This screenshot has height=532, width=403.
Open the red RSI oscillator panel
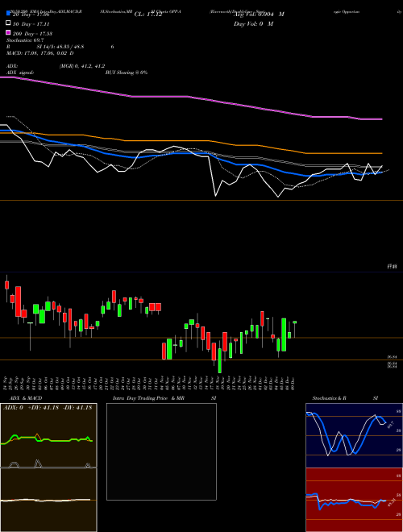pyautogui.click(x=354, y=500)
